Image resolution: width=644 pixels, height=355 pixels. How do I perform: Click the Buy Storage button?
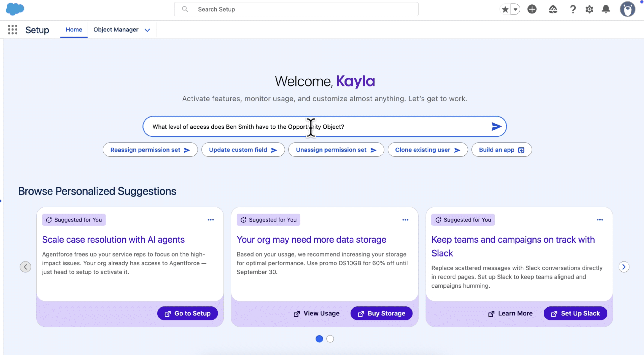coord(381,313)
